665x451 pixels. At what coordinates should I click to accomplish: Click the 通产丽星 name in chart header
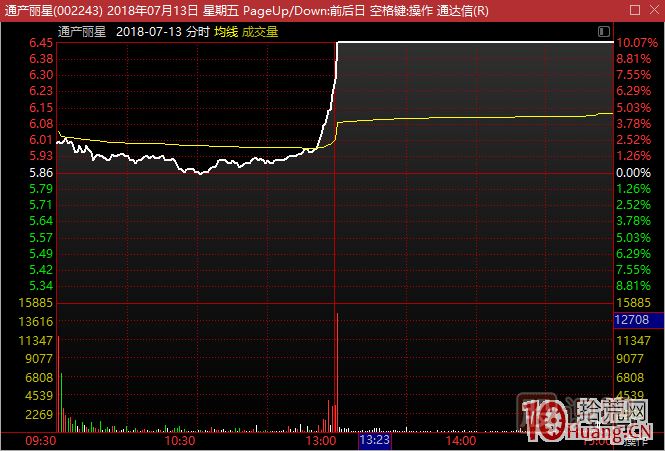[82, 32]
